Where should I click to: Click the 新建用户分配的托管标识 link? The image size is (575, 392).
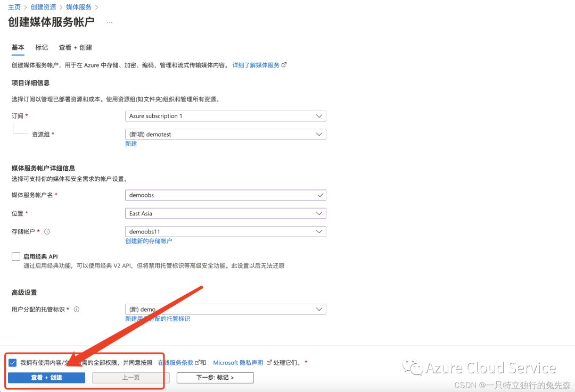click(x=158, y=319)
